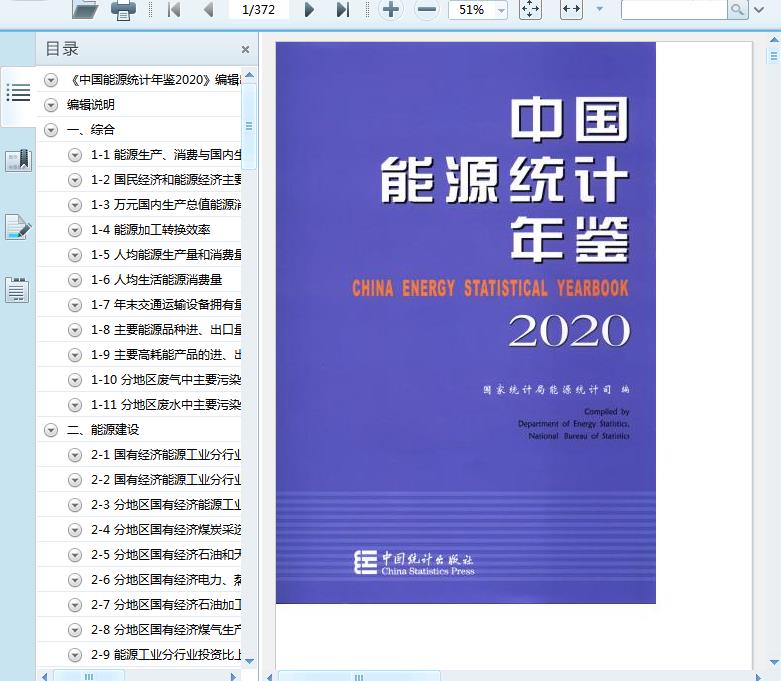
Task: Open entry 2-3 分地区国有经济能源工业
Action: point(166,505)
